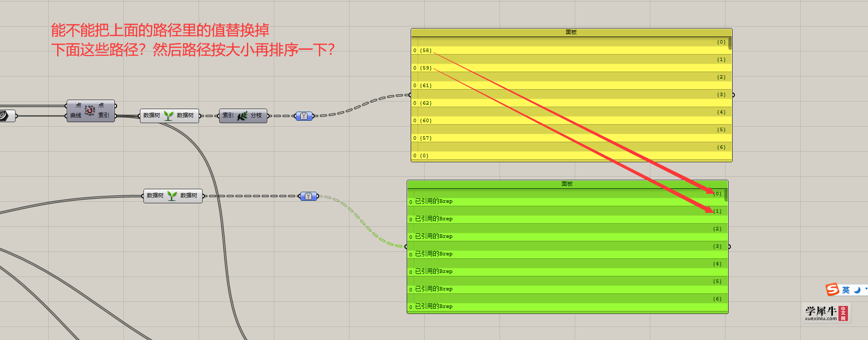Click path label {4} in yellow panel

tap(721, 112)
